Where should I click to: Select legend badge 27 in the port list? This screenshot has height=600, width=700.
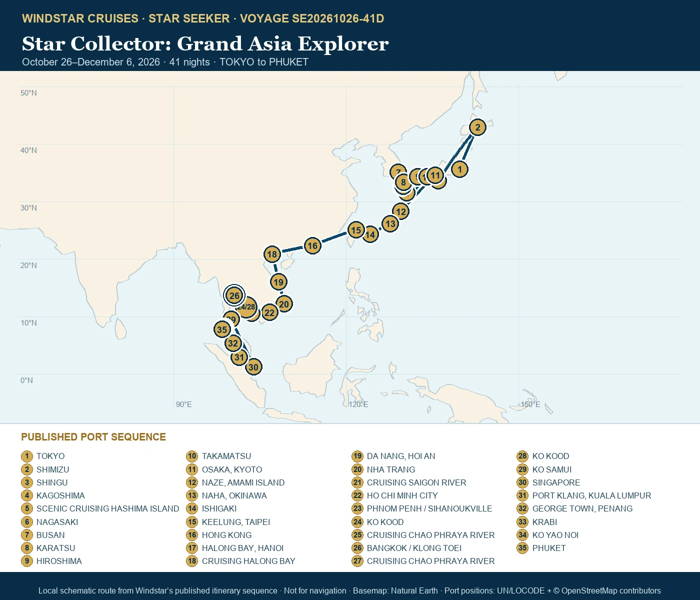(x=357, y=561)
